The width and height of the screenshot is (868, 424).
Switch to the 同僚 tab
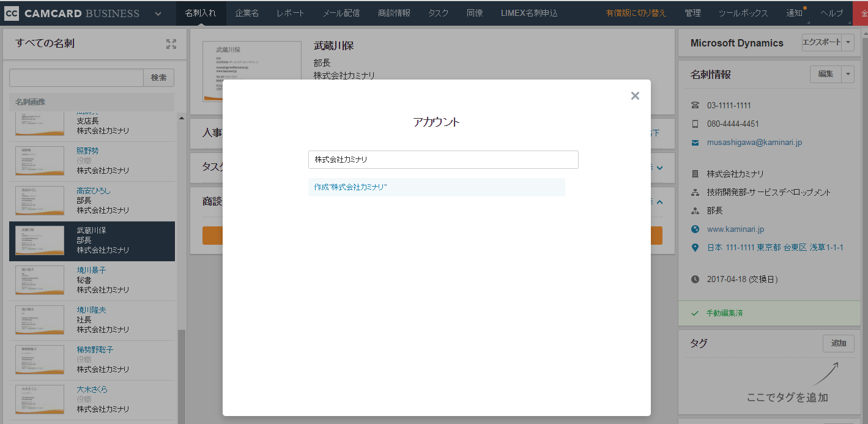point(475,13)
